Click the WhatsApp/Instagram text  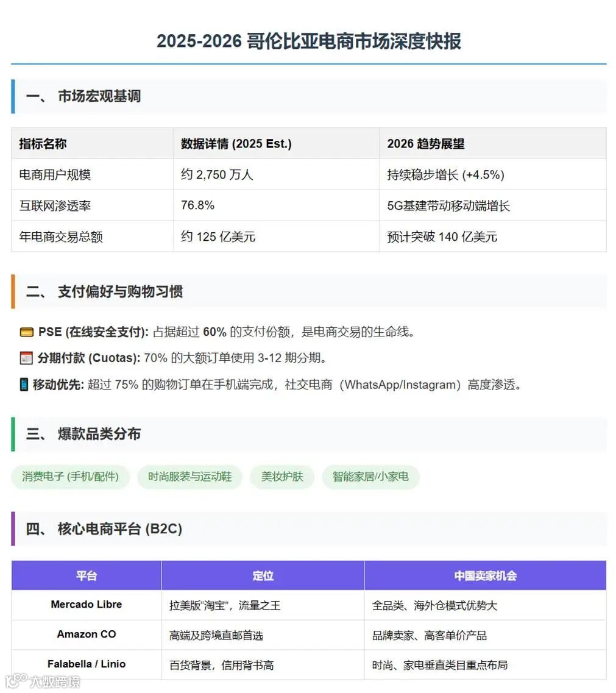[400, 385]
